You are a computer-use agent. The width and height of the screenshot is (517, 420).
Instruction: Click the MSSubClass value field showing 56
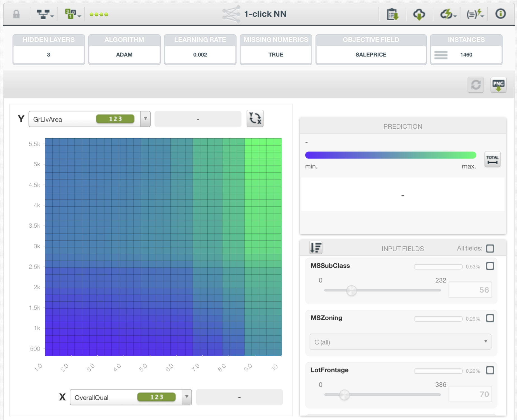pyautogui.click(x=470, y=290)
